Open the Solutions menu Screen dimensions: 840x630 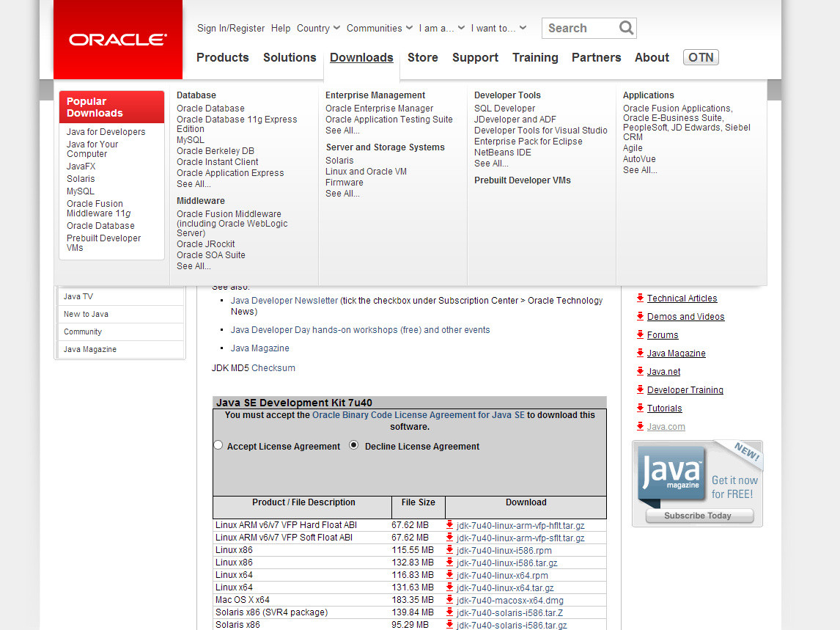coord(290,57)
